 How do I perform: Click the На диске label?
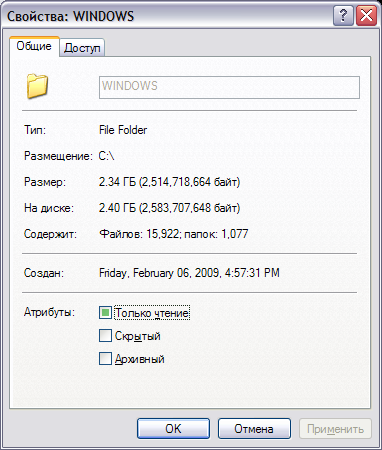[x=49, y=208]
